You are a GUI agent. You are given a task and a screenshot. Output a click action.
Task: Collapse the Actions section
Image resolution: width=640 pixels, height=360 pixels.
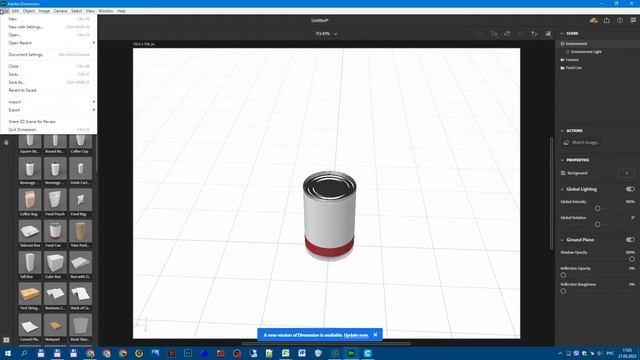562,131
